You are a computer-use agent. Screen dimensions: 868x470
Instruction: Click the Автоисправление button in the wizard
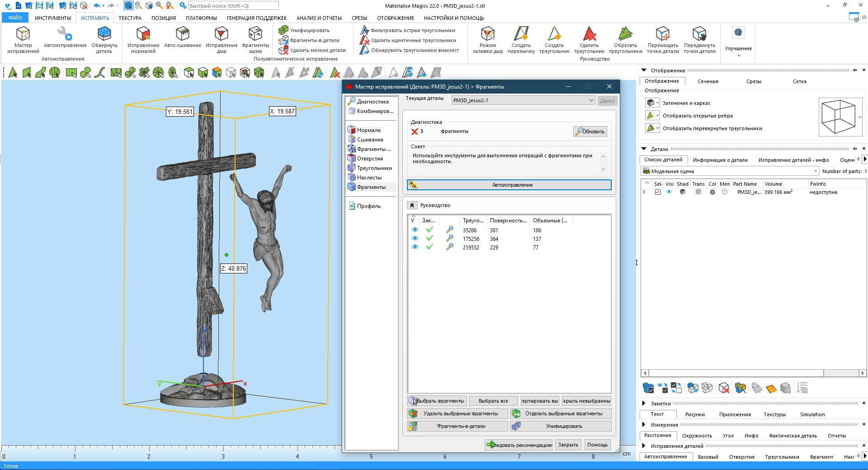tap(509, 185)
